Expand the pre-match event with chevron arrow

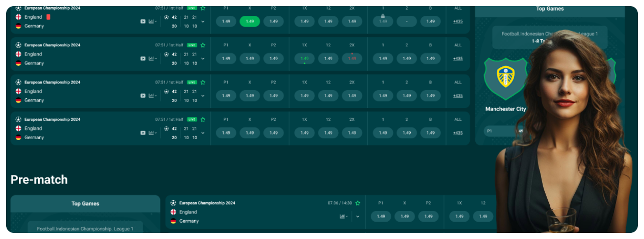click(358, 216)
